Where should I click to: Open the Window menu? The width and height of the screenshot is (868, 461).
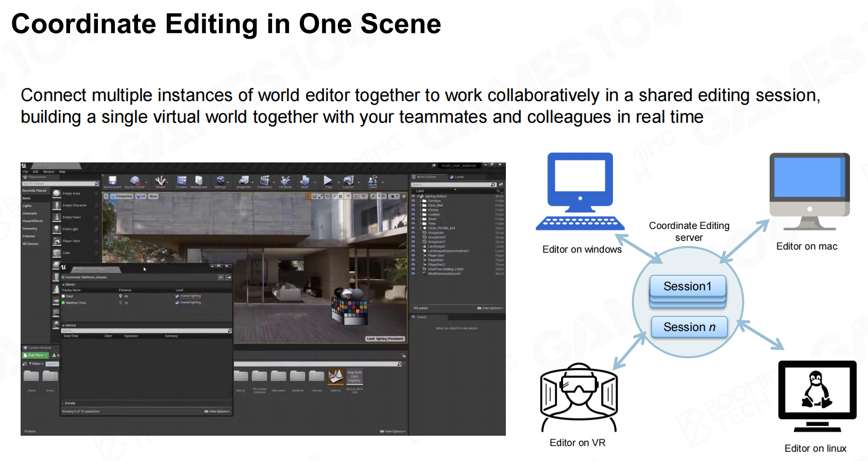(48, 172)
